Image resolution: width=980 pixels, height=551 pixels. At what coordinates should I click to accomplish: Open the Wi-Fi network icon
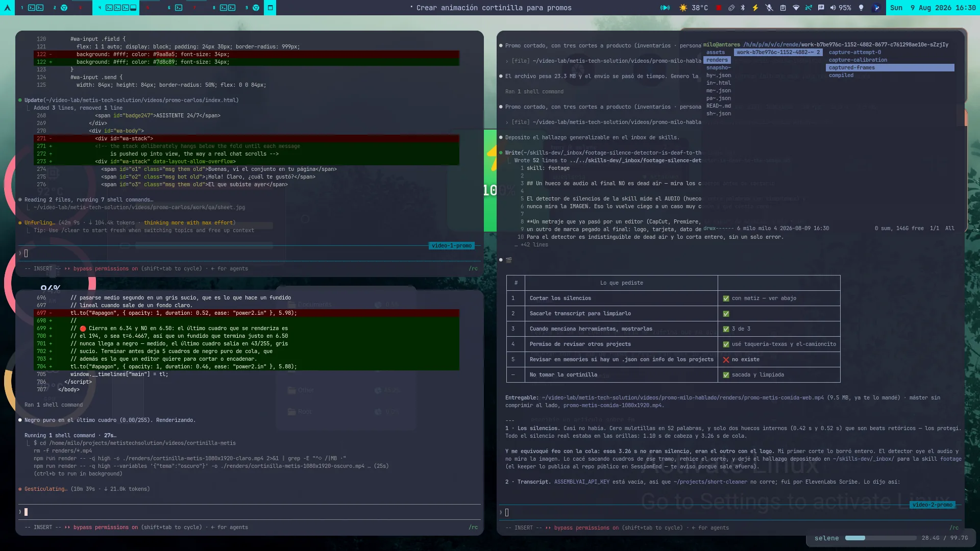coord(796,8)
